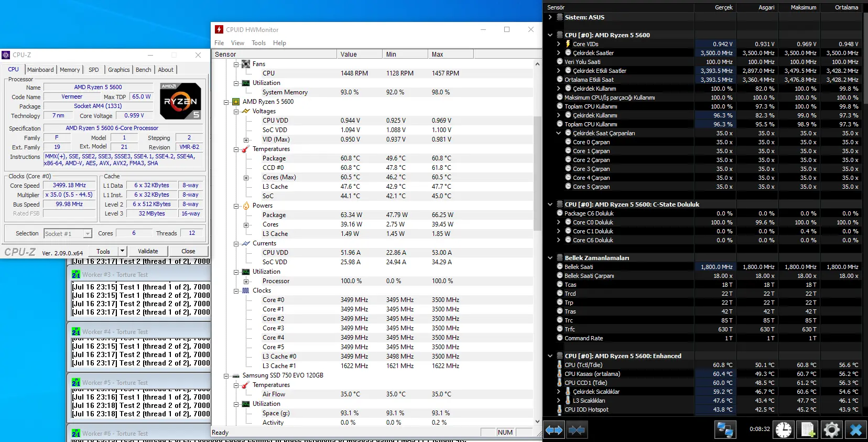
Task: Expand Core C0 Doluluk in HWiNFO
Action: pos(559,222)
